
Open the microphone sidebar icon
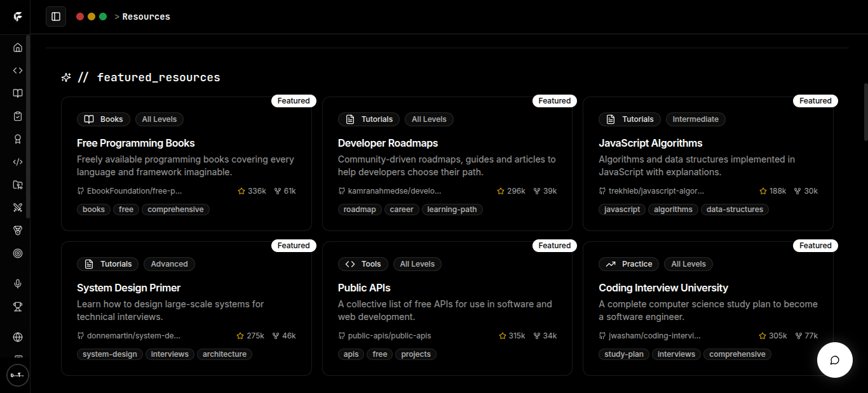tap(18, 284)
